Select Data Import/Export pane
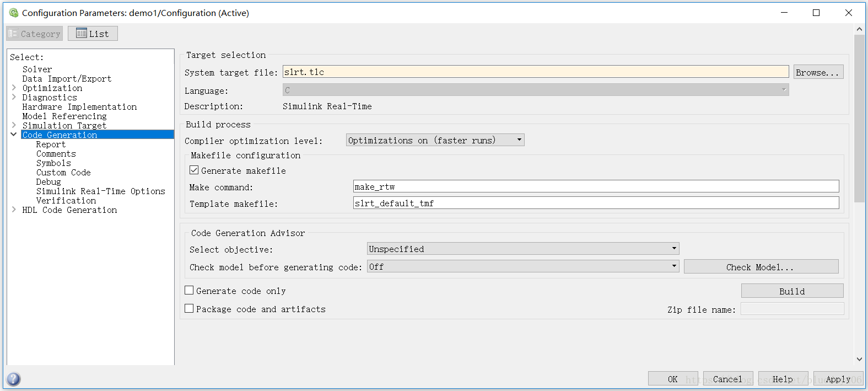 tap(67, 79)
